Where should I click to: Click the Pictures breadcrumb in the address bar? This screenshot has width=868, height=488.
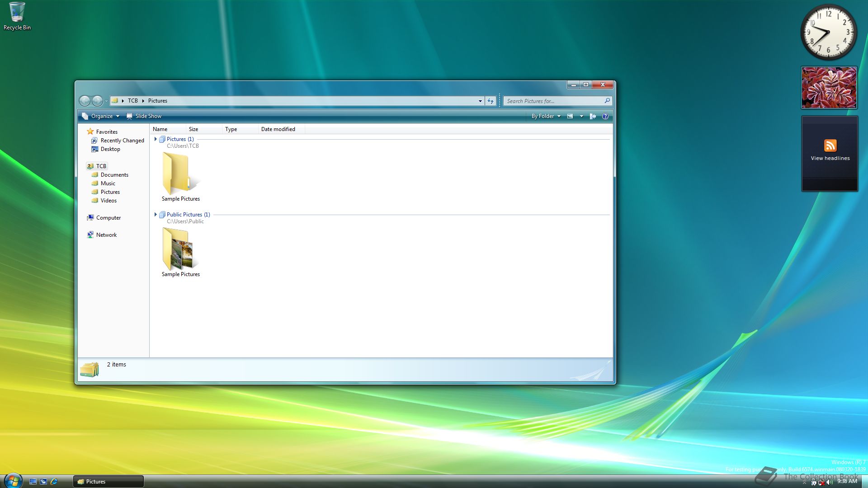[158, 101]
